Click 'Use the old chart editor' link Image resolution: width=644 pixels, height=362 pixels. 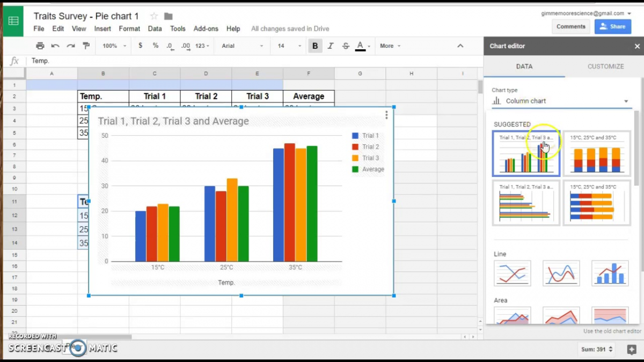coord(612,331)
